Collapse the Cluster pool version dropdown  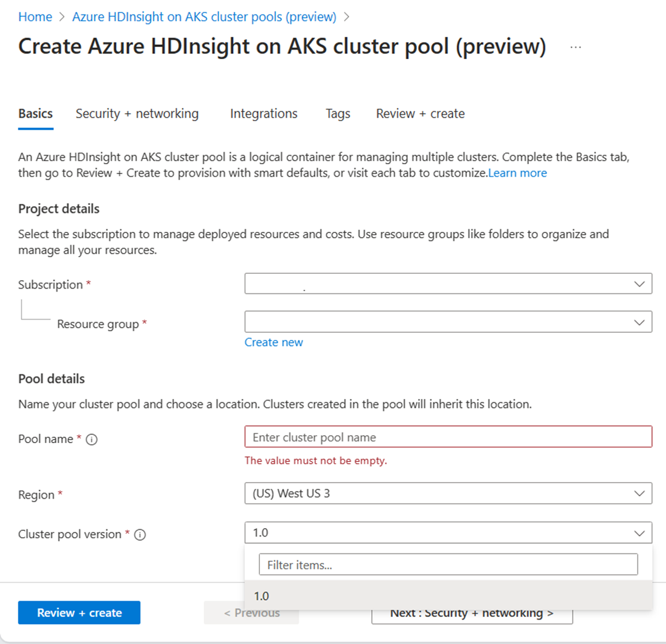(x=639, y=533)
